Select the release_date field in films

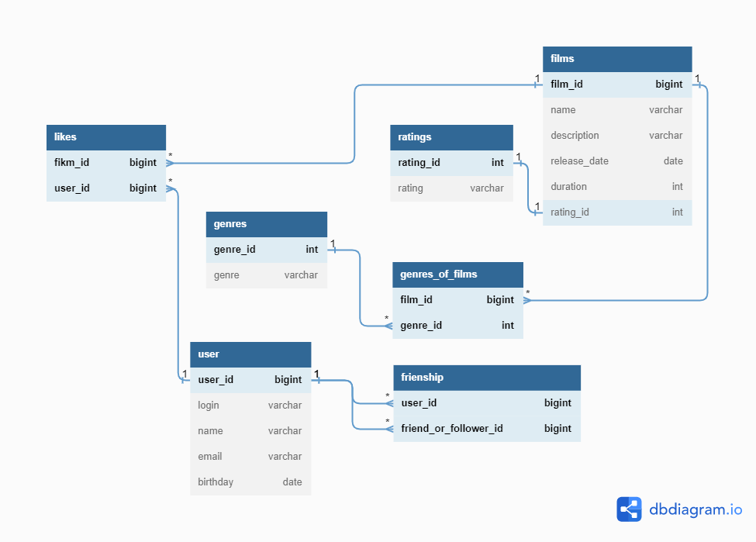(616, 161)
